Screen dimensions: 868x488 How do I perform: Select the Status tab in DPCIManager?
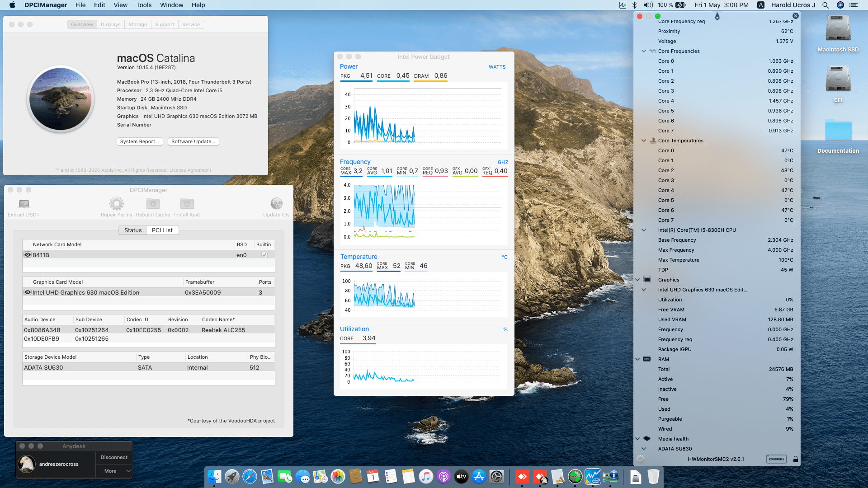(133, 230)
